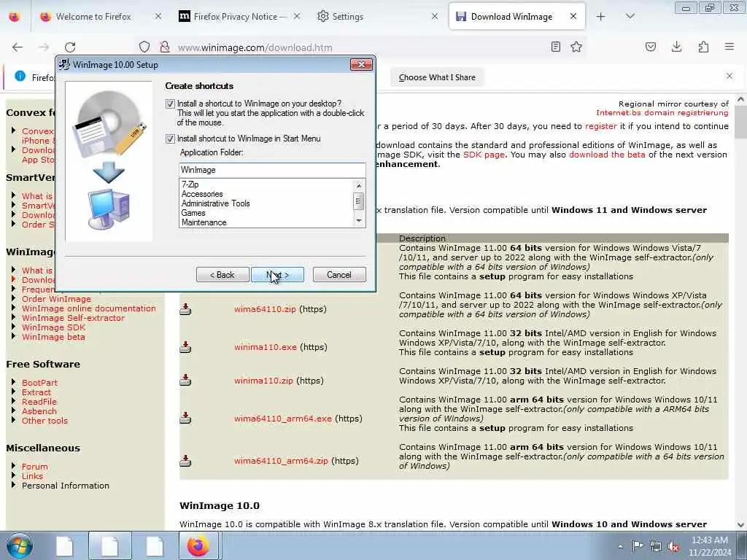This screenshot has width=747, height=560.
Task: Follow the register link
Action: [x=601, y=126]
